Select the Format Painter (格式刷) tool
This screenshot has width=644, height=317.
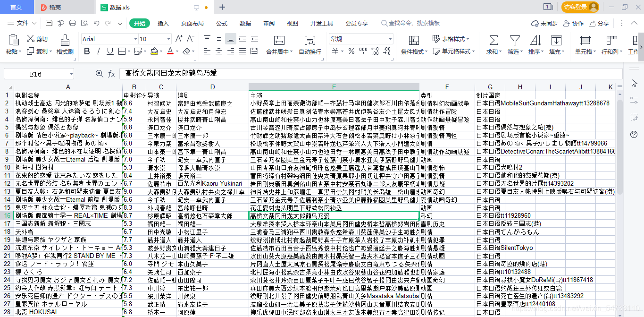coord(65,45)
